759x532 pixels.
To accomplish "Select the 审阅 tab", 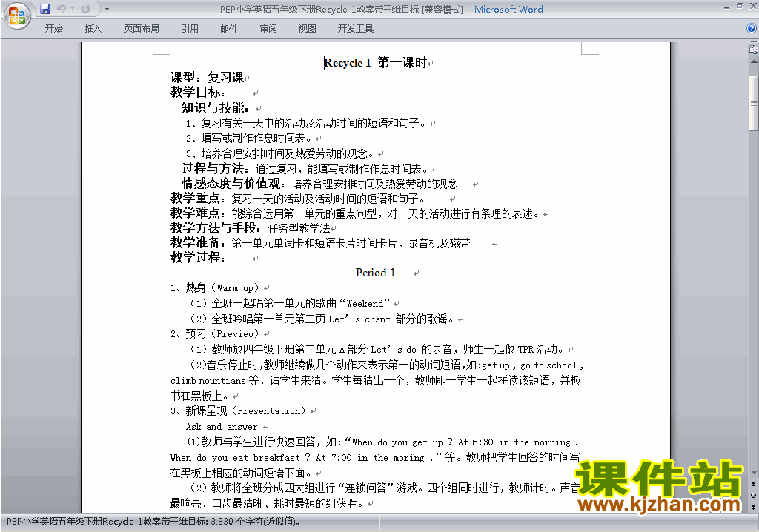I will point(268,29).
